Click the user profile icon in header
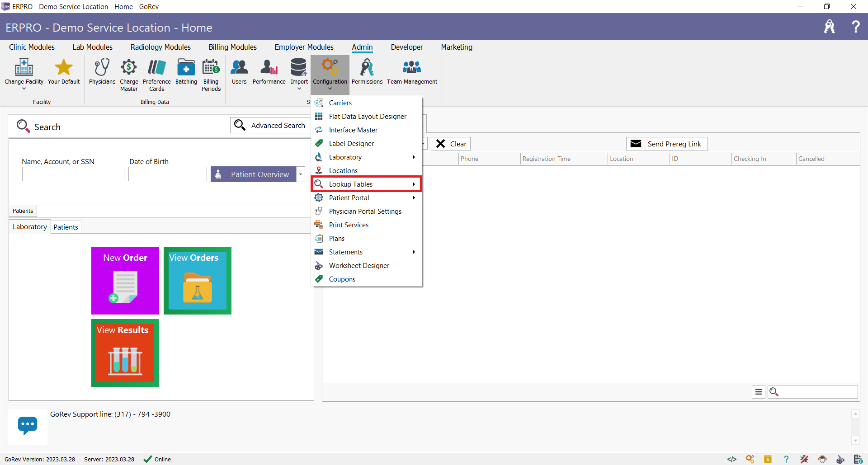868x465 pixels. click(x=830, y=27)
